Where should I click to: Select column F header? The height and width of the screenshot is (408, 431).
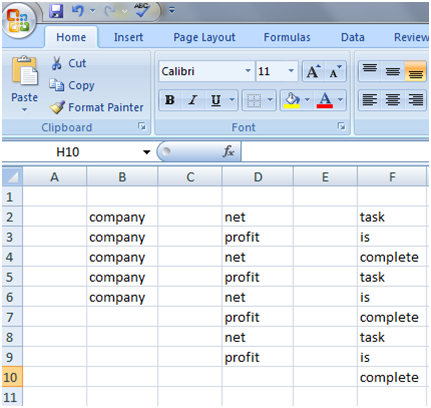point(392,177)
